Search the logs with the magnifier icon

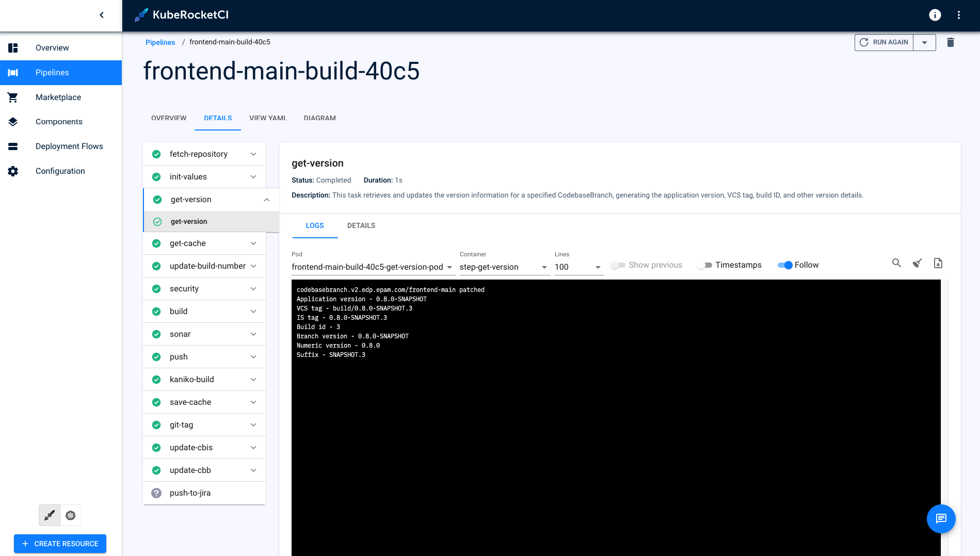(x=897, y=263)
